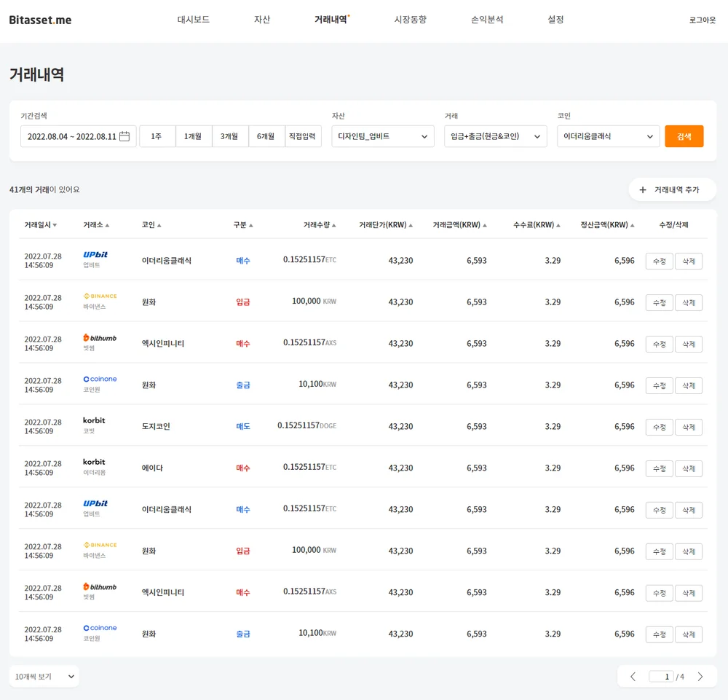Click the page number input field
Image resolution: width=728 pixels, height=700 pixels.
[x=661, y=677]
